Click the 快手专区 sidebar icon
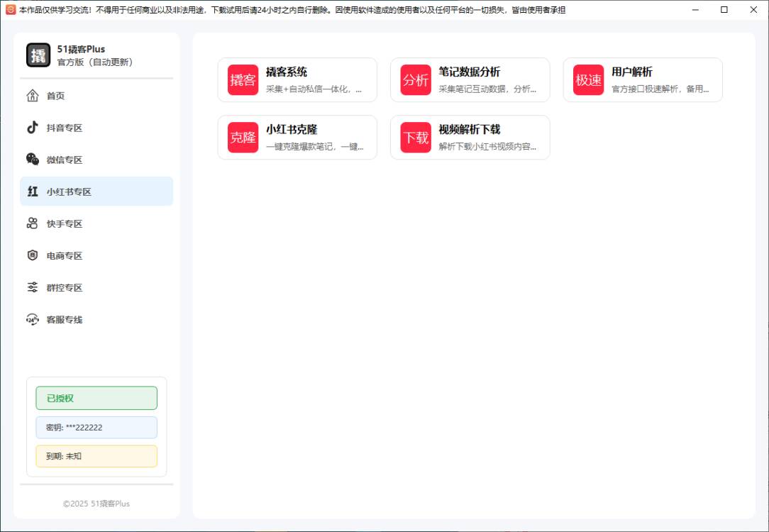This screenshot has height=532, width=769. 32,223
